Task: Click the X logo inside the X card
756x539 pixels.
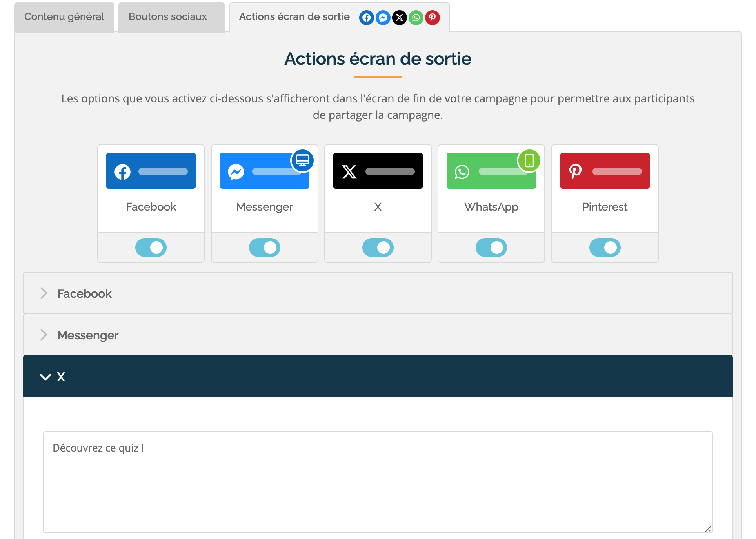Action: click(x=349, y=171)
